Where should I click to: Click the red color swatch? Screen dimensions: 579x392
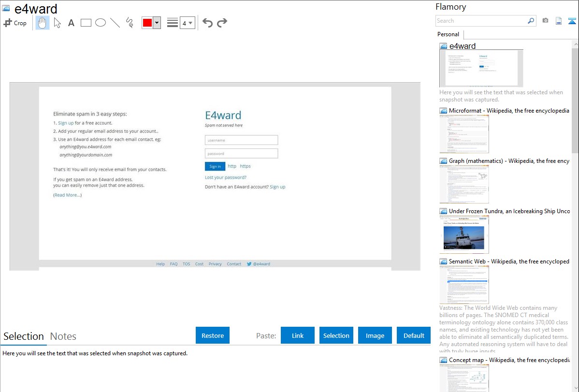click(x=147, y=23)
